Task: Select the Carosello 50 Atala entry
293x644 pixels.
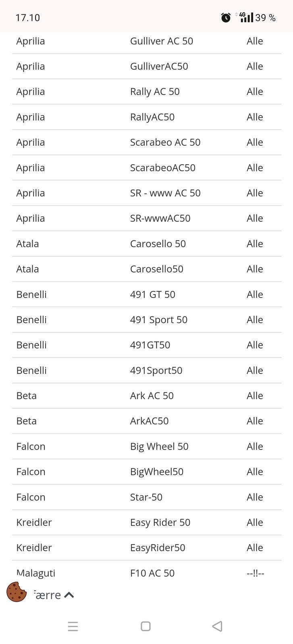Action: click(x=158, y=244)
